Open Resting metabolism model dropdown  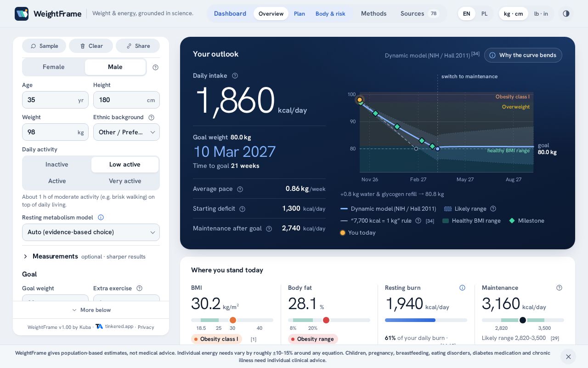[91, 232]
